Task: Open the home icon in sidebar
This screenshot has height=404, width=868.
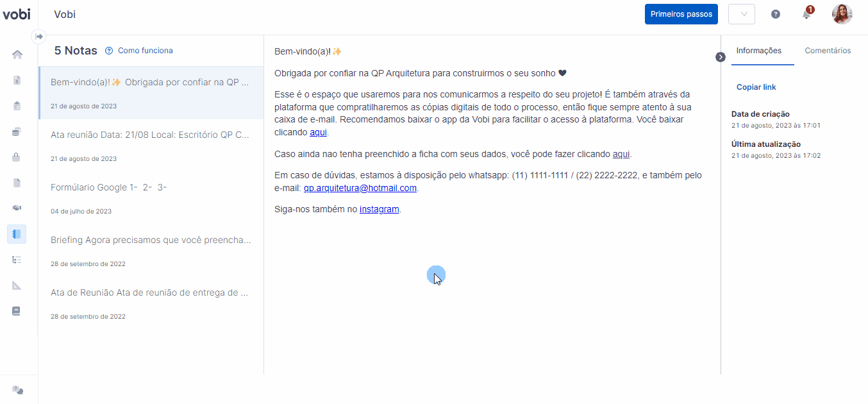Action: pyautogui.click(x=17, y=55)
